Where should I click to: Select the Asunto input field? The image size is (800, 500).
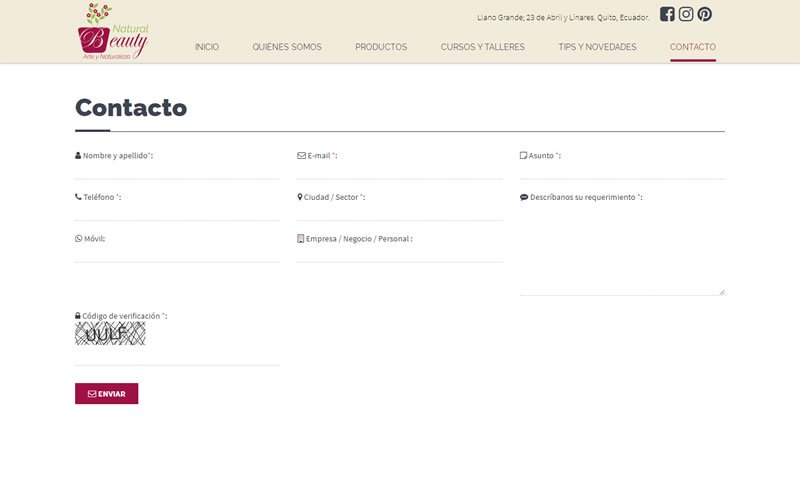tap(621, 170)
